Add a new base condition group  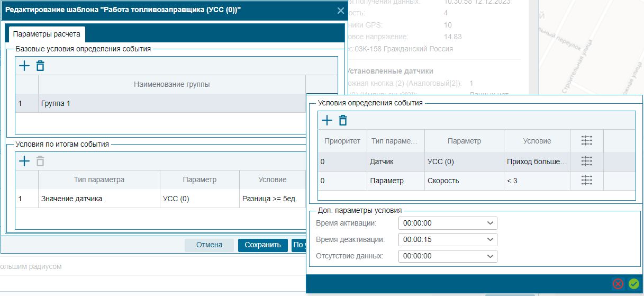coord(24,66)
